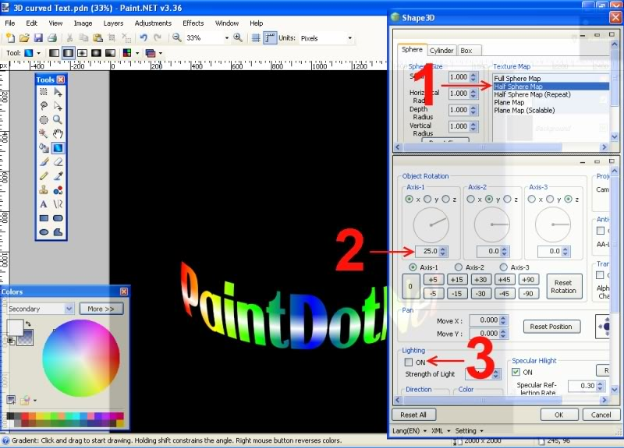624x448 pixels.
Task: Select the Gradient tool in Tools panel
Action: pyautogui.click(x=58, y=148)
